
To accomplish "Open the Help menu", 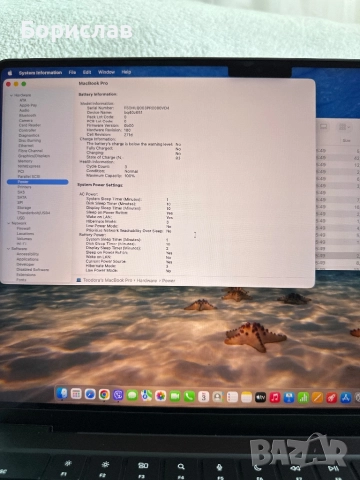I will pos(126,72).
